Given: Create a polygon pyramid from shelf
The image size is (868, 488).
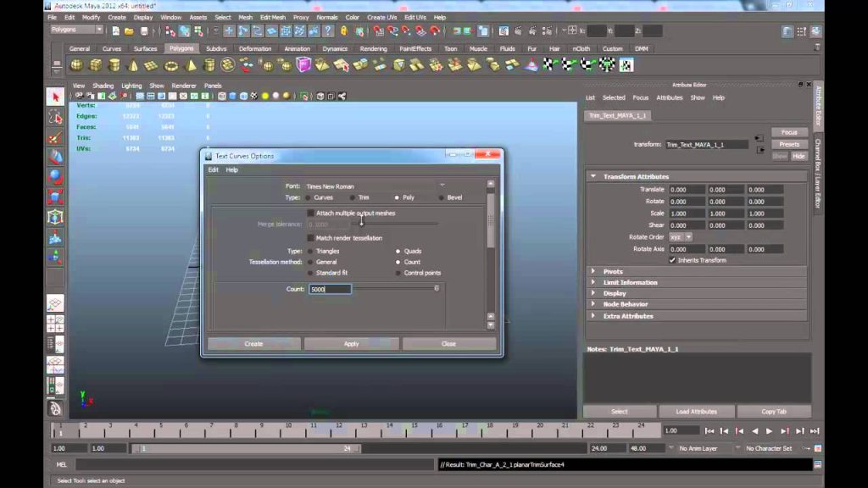Looking at the screenshot, I should tap(190, 65).
